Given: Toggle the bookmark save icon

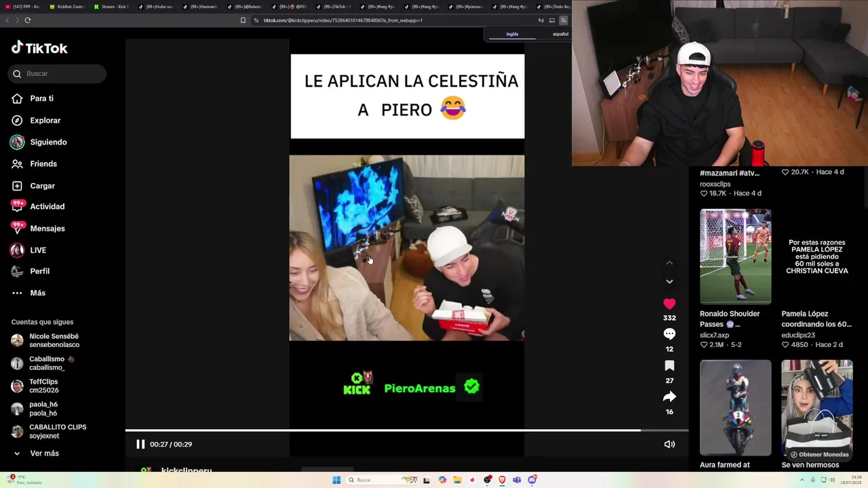Looking at the screenshot, I should click(x=669, y=366).
